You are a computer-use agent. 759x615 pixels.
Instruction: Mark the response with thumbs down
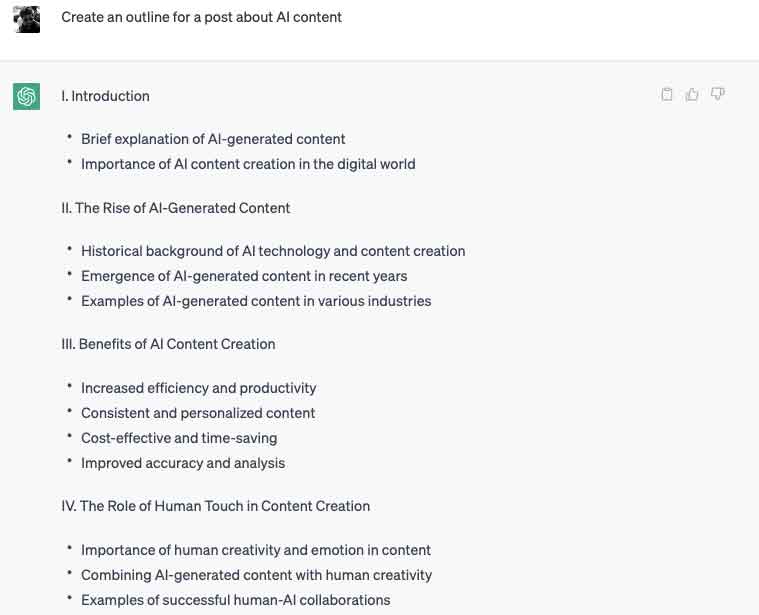717,93
